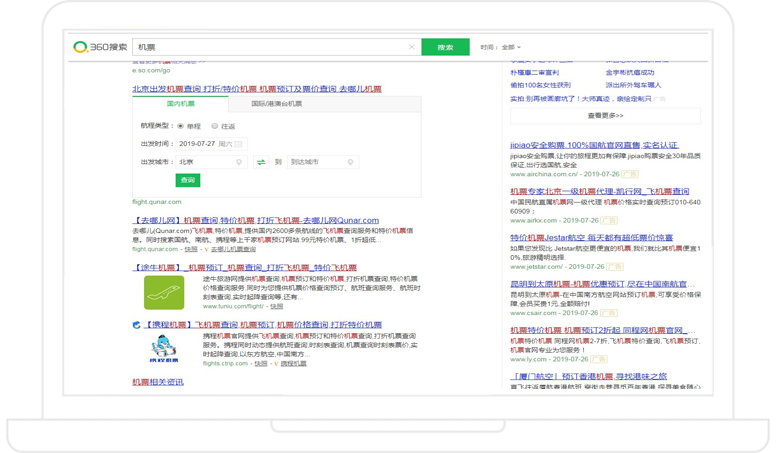776x453 pixels.
Task: Click the 出发时间 date field 2019-07-27
Action: point(211,144)
